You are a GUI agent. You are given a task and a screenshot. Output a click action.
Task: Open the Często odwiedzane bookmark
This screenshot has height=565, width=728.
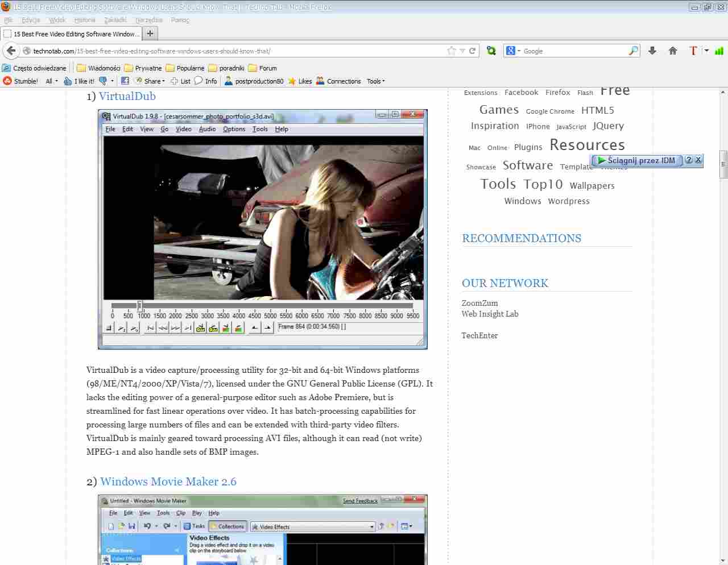pyautogui.click(x=34, y=68)
